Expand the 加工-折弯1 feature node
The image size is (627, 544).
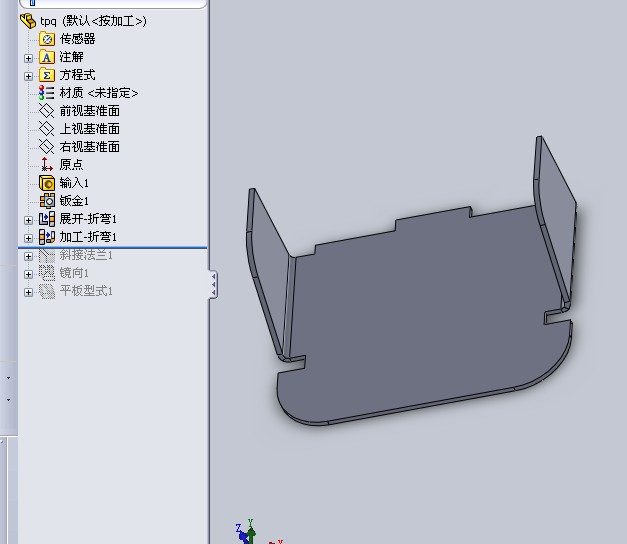tap(28, 238)
